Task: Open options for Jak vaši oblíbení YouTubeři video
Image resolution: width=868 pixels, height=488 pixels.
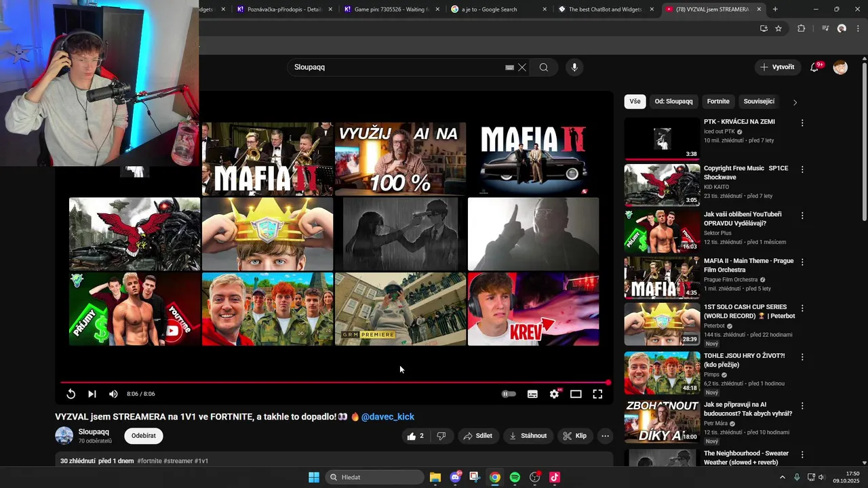Action: coord(802,216)
